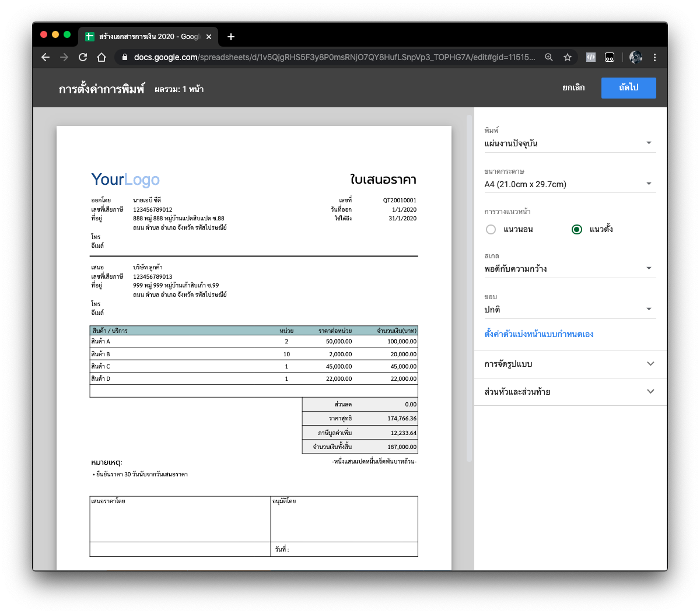Screen dimensions: 700x614
Task: Click the padlock site info icon
Action: (x=124, y=57)
